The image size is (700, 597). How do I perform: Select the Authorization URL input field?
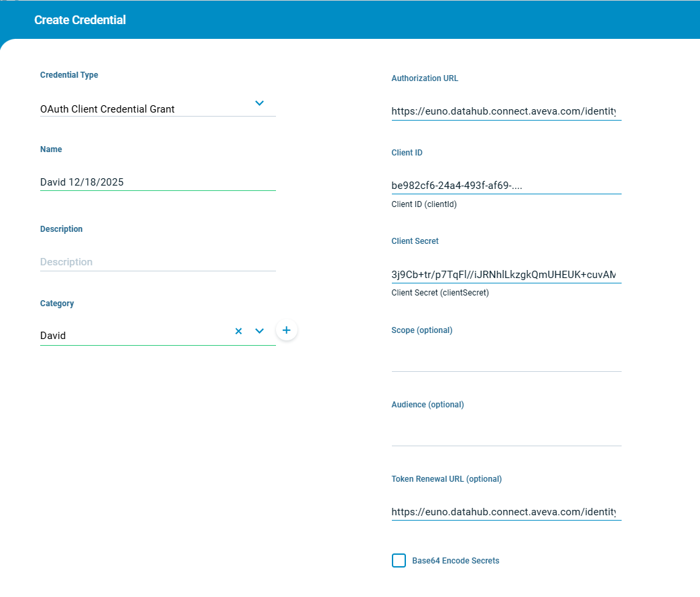coord(506,112)
